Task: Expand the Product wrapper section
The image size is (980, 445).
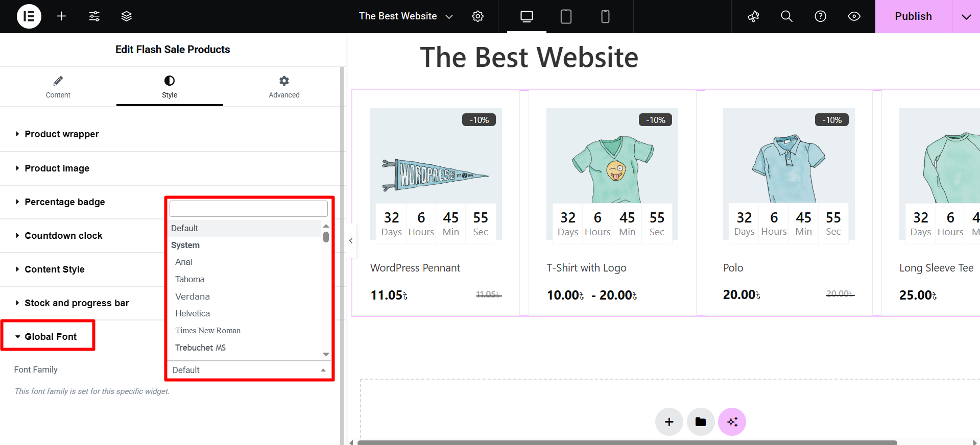Action: click(x=62, y=134)
